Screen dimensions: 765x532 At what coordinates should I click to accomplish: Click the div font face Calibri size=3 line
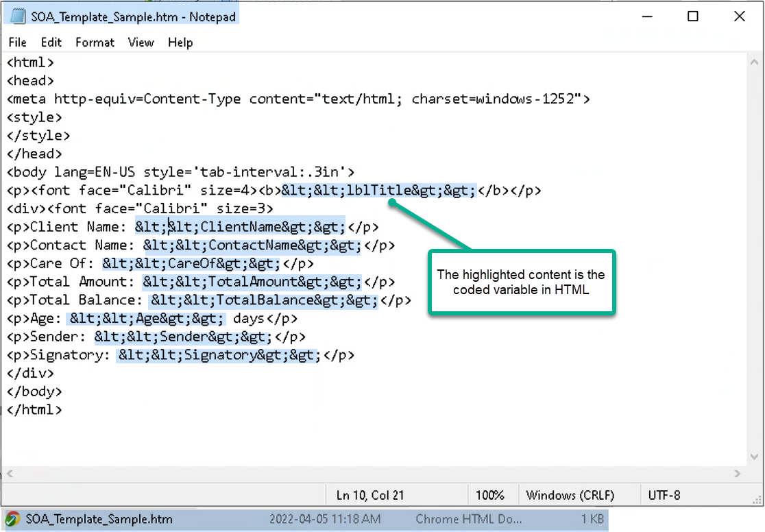click(140, 209)
